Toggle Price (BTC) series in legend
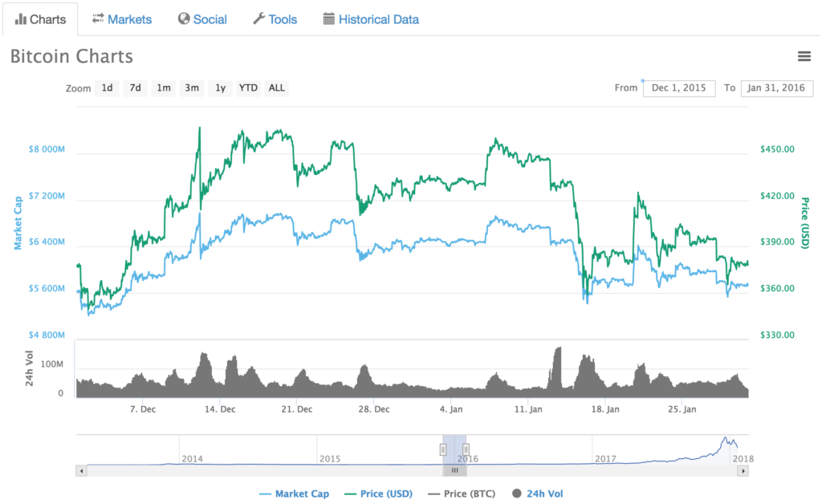This screenshot has width=822, height=504. 462,494
